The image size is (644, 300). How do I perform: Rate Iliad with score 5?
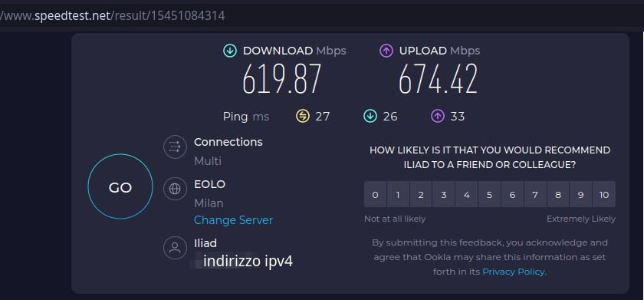pos(489,194)
